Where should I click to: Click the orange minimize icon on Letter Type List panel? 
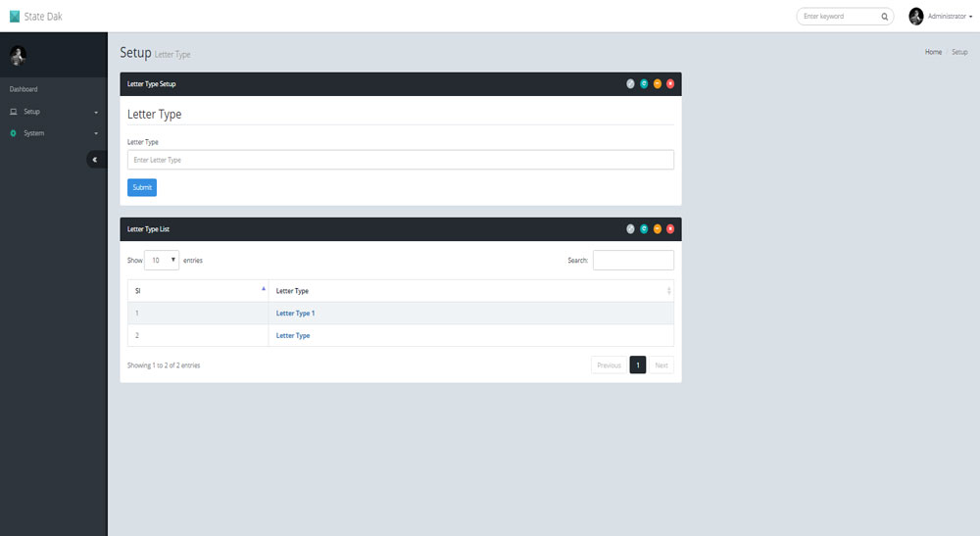pyautogui.click(x=658, y=229)
